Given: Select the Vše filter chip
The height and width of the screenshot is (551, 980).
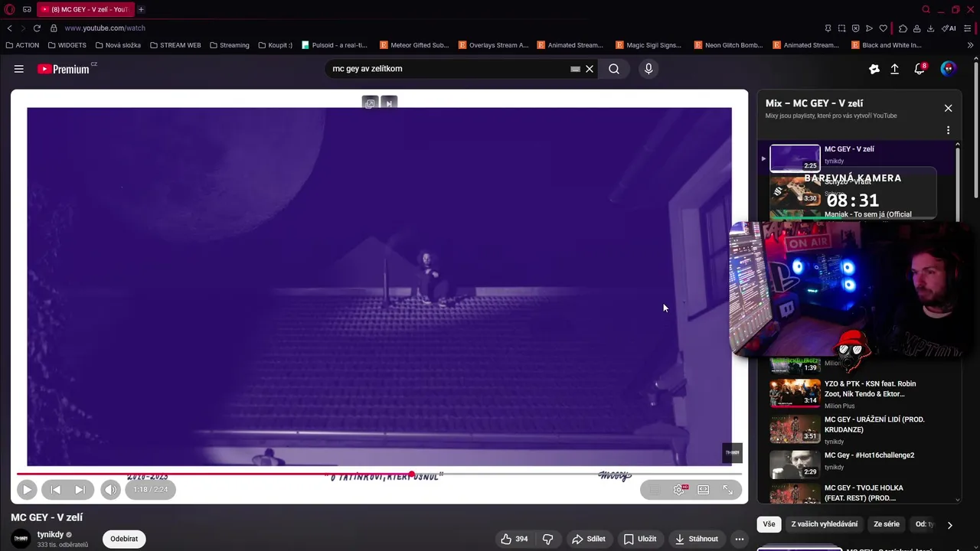Looking at the screenshot, I should (769, 524).
